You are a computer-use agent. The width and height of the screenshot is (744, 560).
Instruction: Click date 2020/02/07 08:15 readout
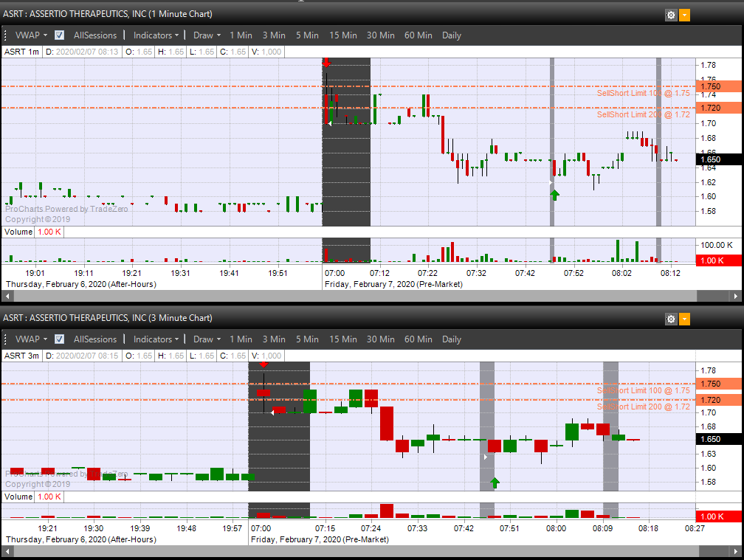pos(82,356)
